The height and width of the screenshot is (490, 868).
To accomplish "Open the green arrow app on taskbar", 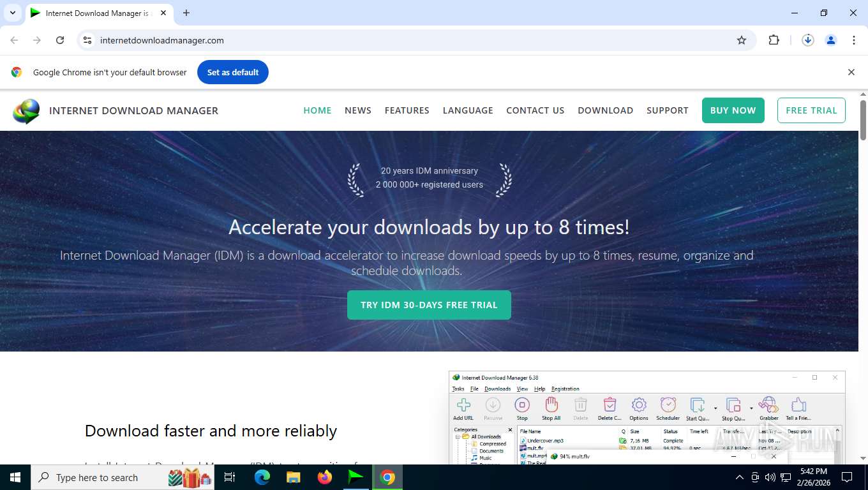I will [x=355, y=477].
